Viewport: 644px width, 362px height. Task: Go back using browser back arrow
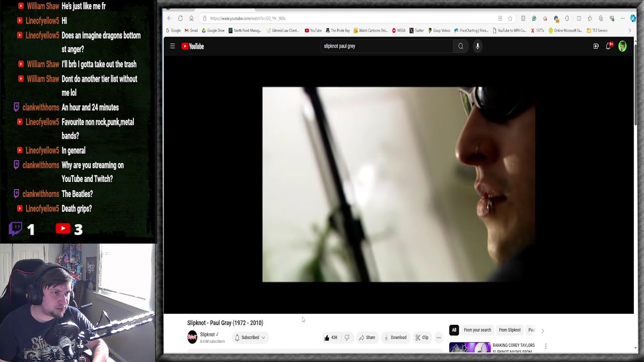(x=170, y=18)
